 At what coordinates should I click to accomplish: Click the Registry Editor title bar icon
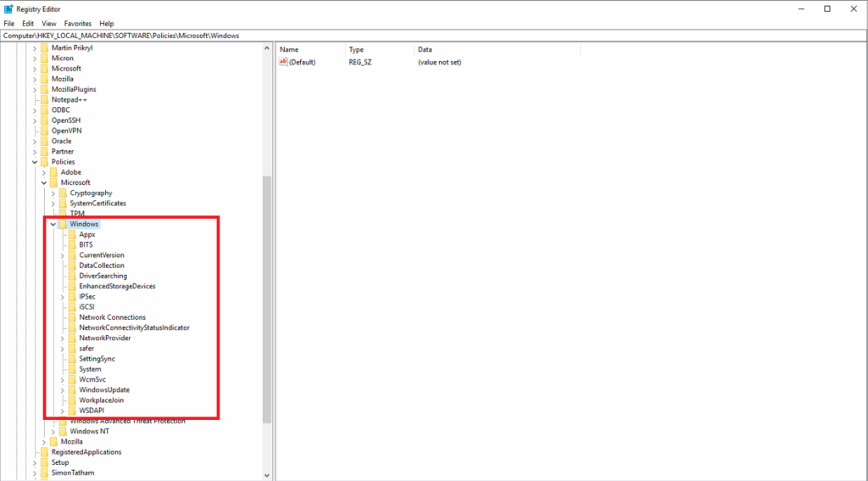(8, 8)
